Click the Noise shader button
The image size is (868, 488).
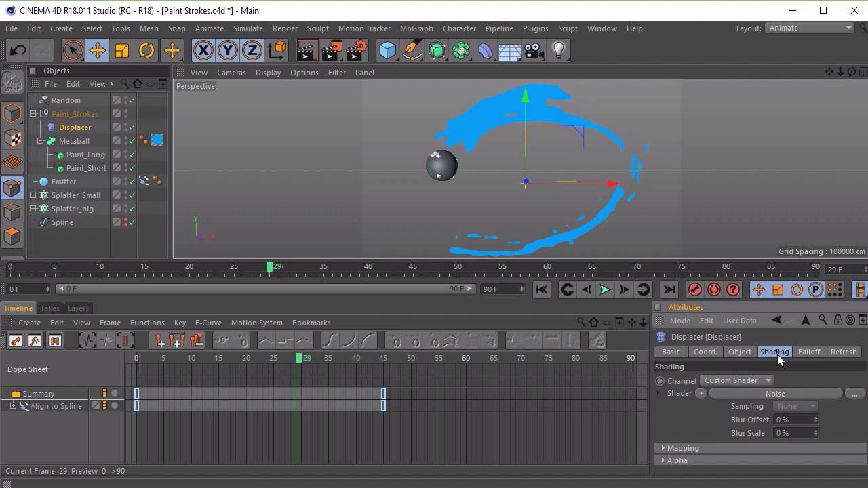775,394
